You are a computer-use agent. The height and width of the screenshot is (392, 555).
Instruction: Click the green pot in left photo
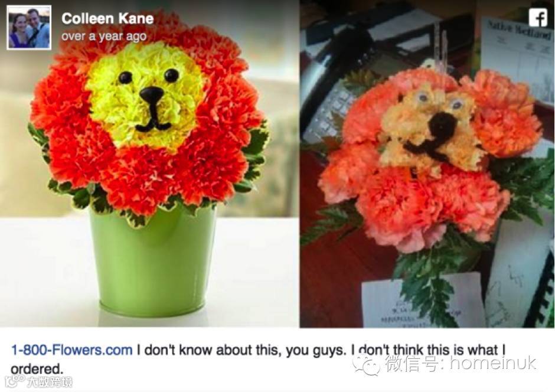(x=153, y=261)
